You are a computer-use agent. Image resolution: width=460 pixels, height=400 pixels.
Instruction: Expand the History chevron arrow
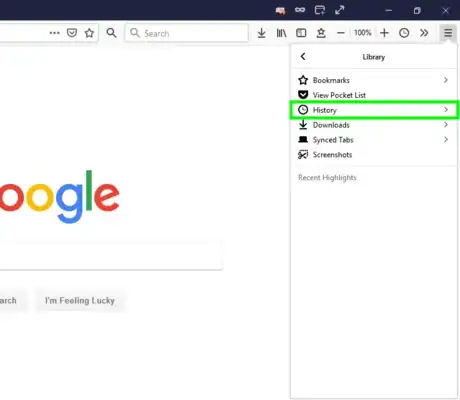pyautogui.click(x=446, y=110)
